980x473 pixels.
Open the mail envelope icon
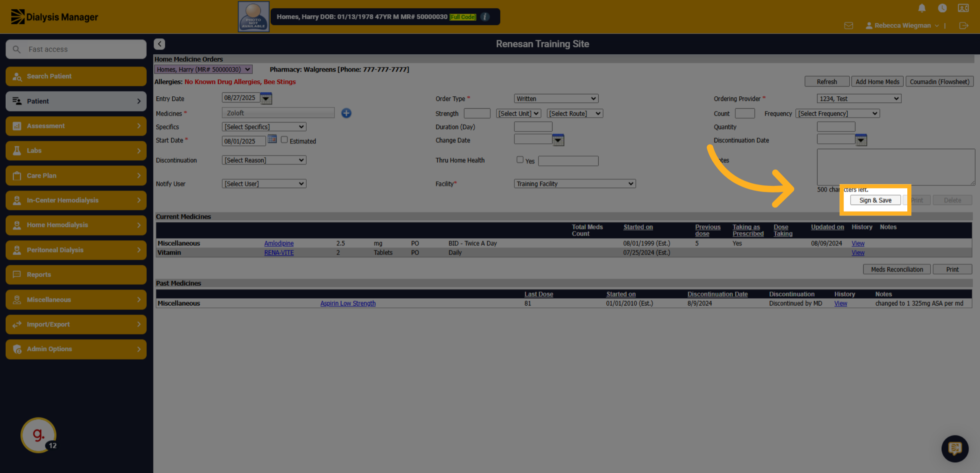pyautogui.click(x=849, y=25)
